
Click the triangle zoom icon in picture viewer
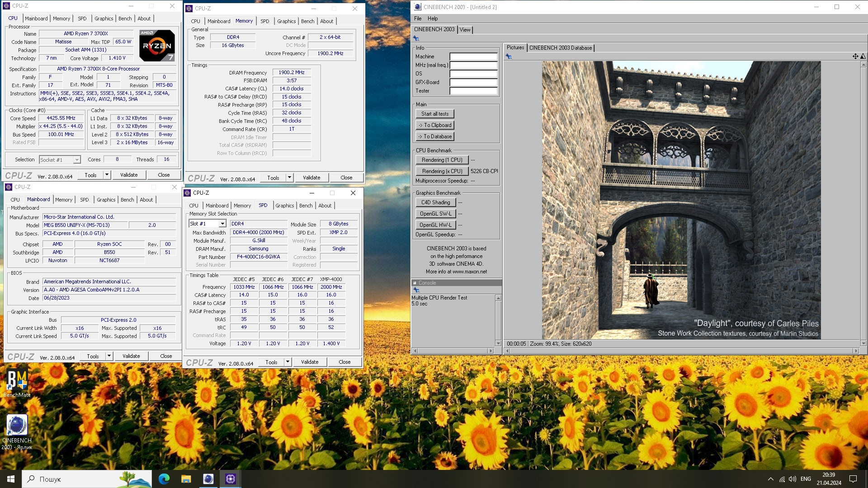tap(863, 56)
